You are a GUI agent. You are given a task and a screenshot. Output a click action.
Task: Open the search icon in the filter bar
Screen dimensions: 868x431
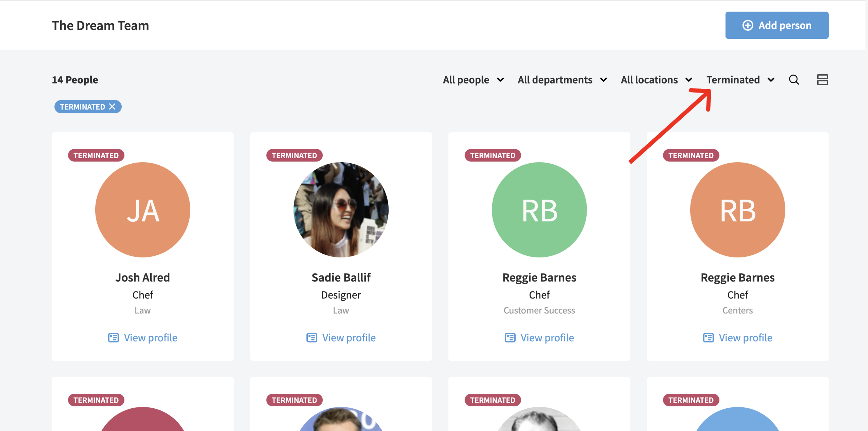click(794, 80)
